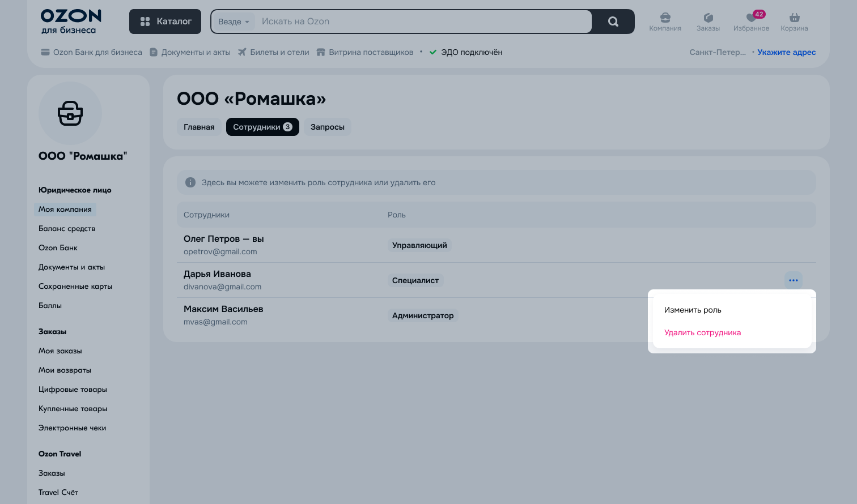Open the Каталог button
857x504 pixels.
[165, 22]
